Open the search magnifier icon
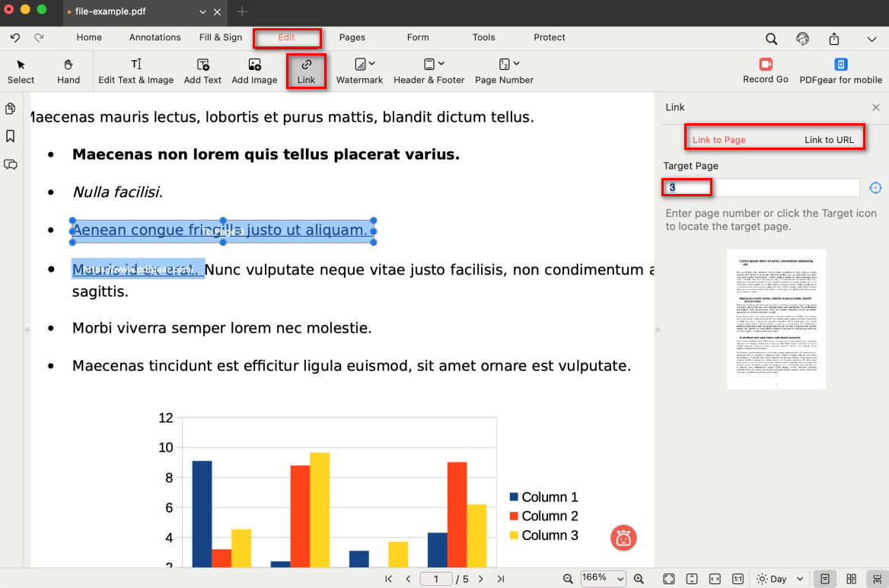Image resolution: width=889 pixels, height=588 pixels. [771, 39]
